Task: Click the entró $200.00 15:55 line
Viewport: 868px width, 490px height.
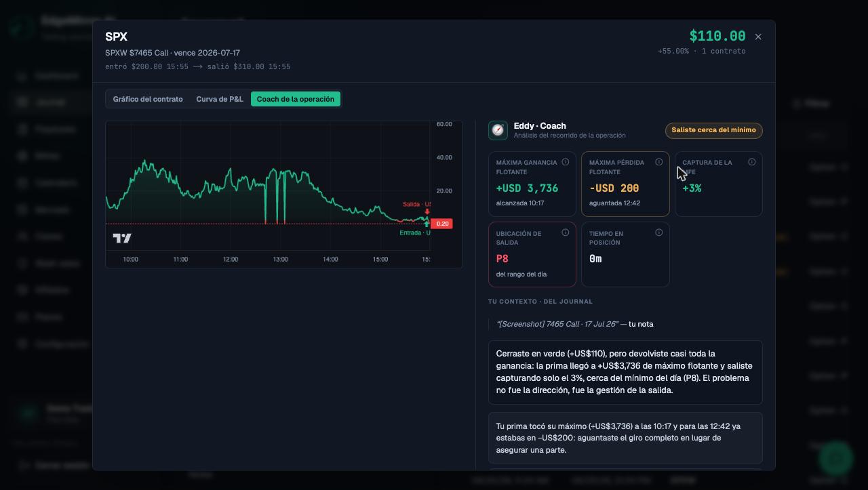Action: point(197,66)
